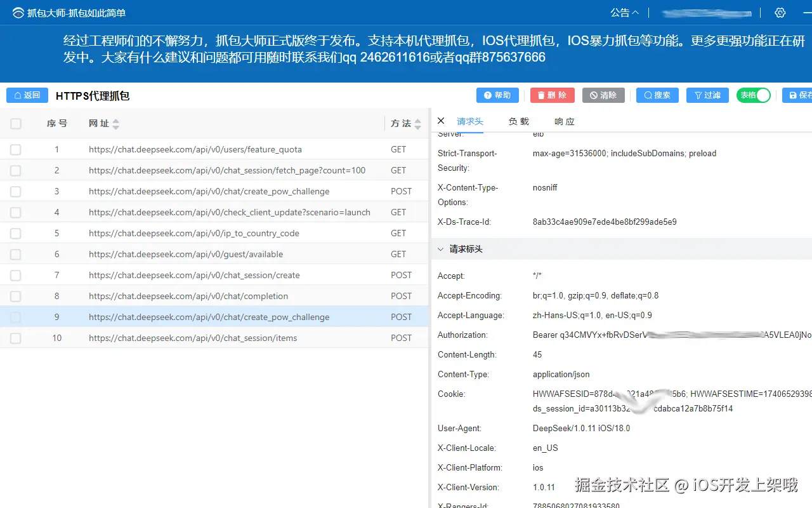Toggle the green 表格 switch

pyautogui.click(x=754, y=95)
